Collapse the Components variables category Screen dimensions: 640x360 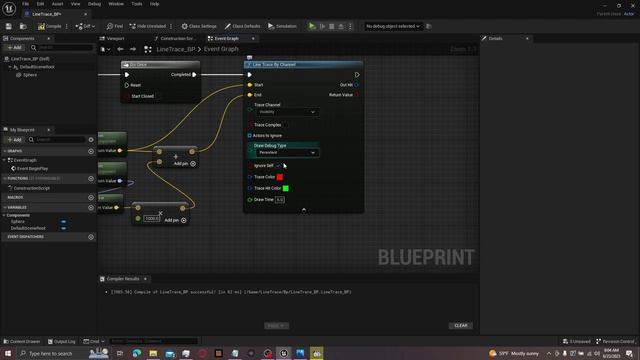click(x=4, y=216)
